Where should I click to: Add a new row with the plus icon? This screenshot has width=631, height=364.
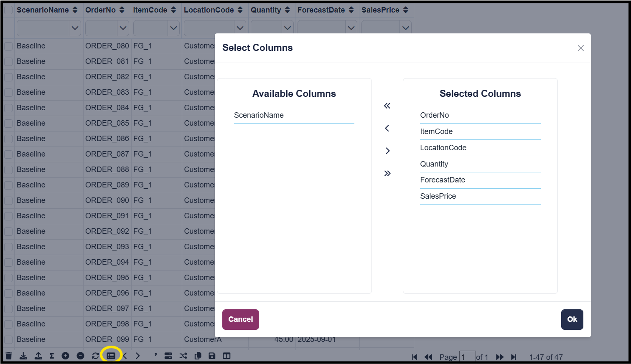[x=66, y=356]
